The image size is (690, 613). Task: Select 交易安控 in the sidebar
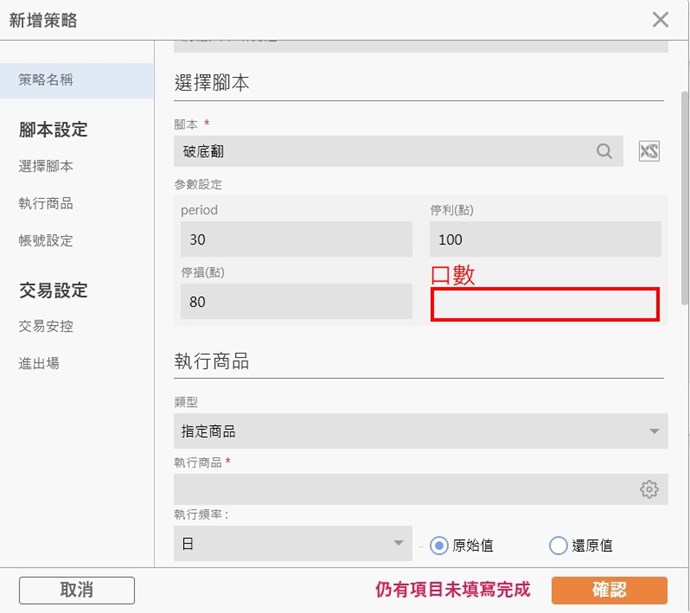click(x=46, y=326)
